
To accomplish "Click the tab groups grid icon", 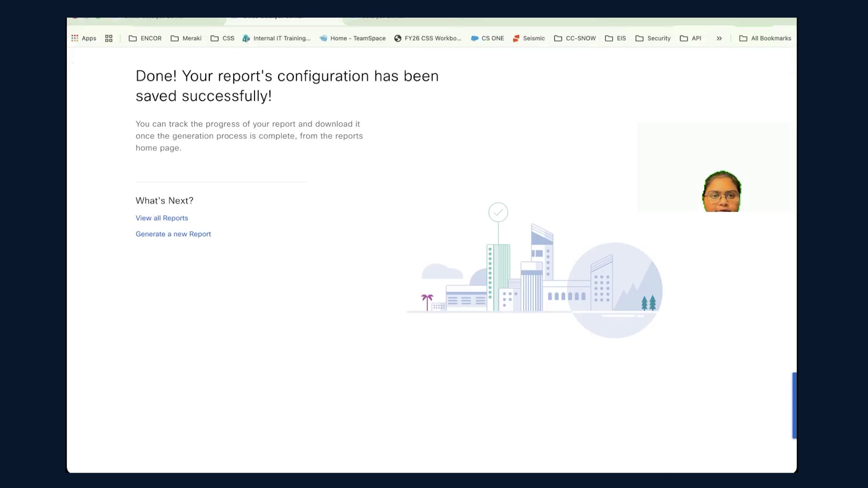I will click(x=108, y=38).
